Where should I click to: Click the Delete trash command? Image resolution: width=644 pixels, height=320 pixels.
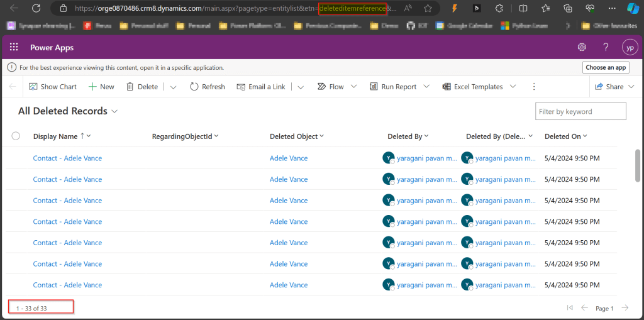point(142,87)
